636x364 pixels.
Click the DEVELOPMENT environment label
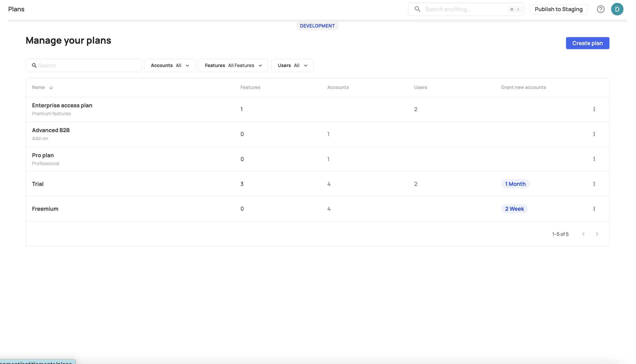click(x=317, y=26)
